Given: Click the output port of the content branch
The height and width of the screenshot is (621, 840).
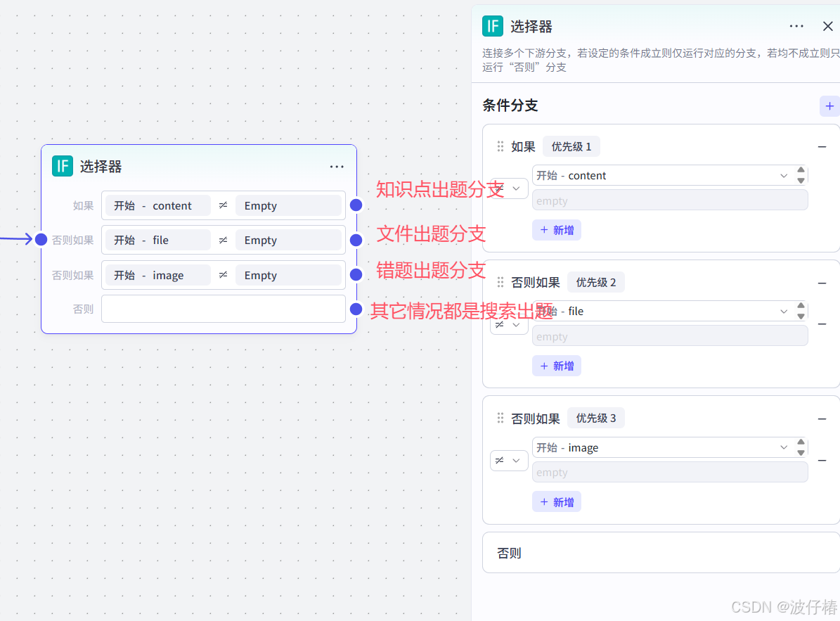Looking at the screenshot, I should point(356,205).
